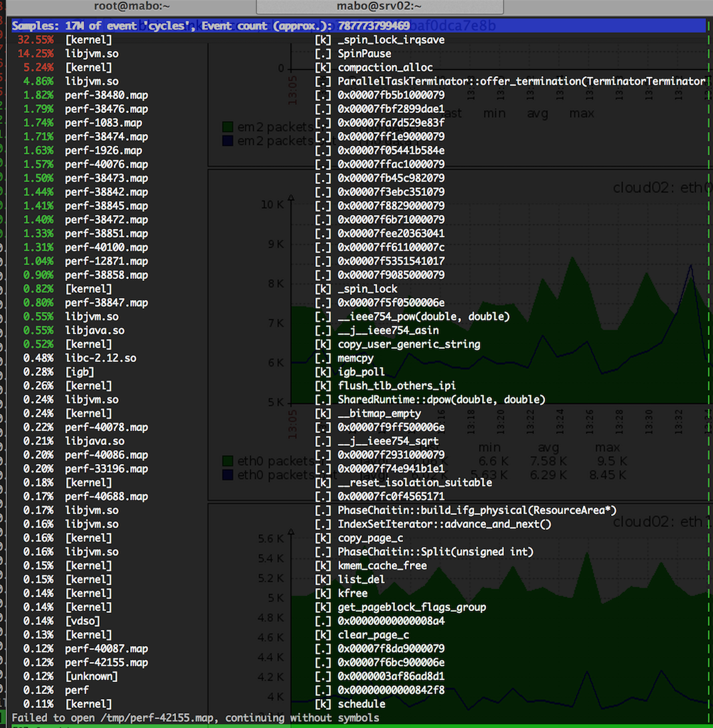The height and width of the screenshot is (728, 713).
Task: Select the perf-40076.map entry
Action: tap(106, 165)
